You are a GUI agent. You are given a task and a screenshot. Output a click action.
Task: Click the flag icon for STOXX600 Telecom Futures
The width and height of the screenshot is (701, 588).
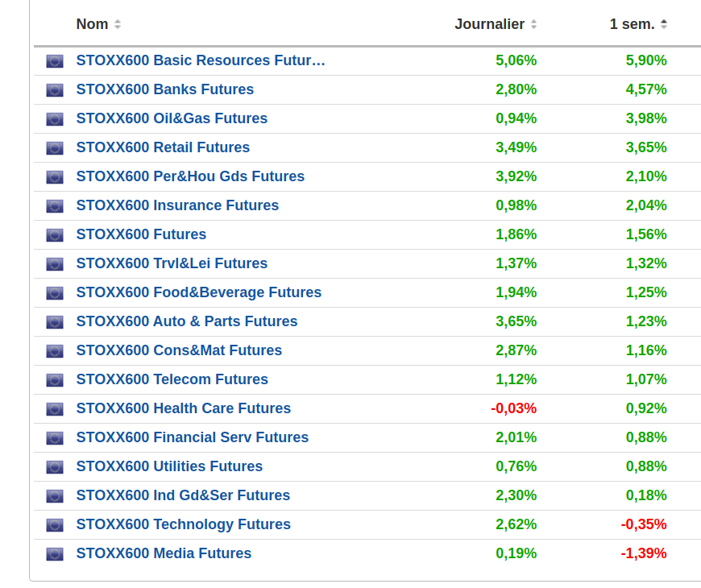(x=55, y=379)
